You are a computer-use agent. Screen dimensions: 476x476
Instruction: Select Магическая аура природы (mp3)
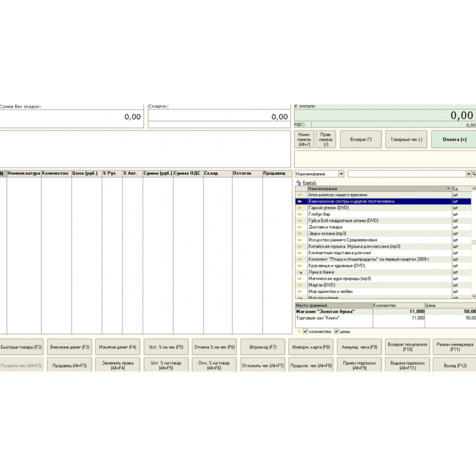point(383,279)
